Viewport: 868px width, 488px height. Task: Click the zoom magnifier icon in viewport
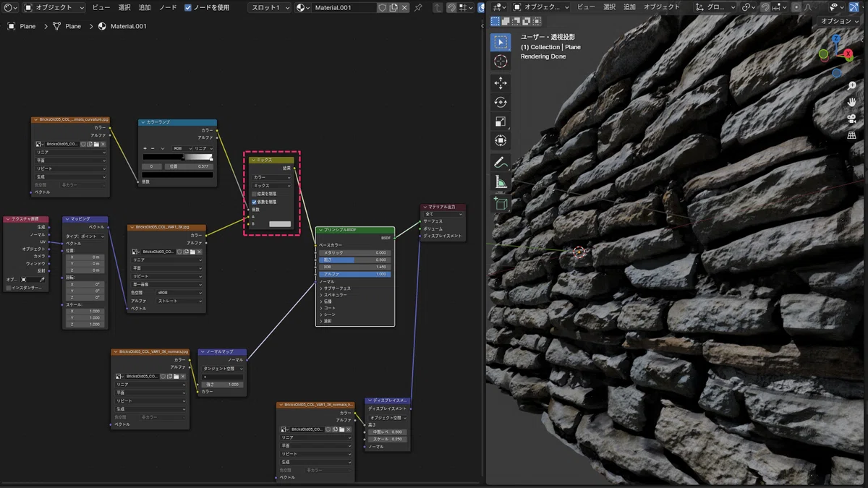[x=852, y=85]
